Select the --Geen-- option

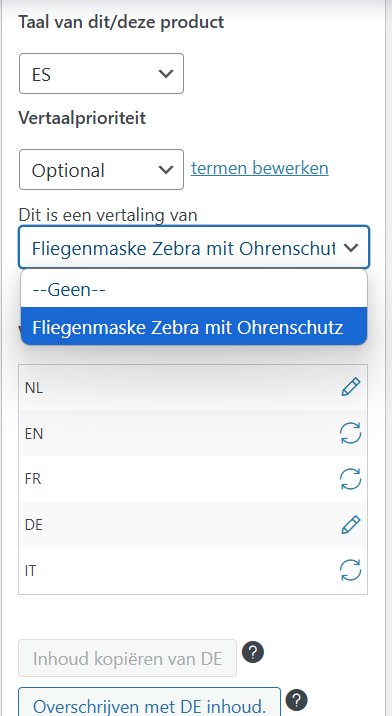194,290
